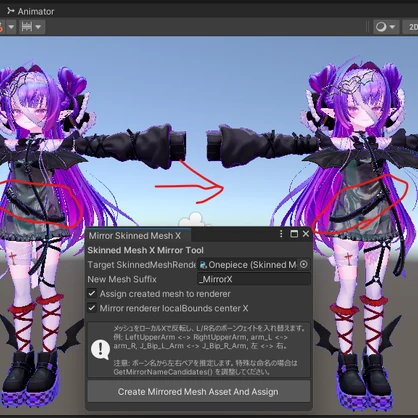Toggle Assign created mesh to renderer checkbox
The image size is (418, 418).
92,294
